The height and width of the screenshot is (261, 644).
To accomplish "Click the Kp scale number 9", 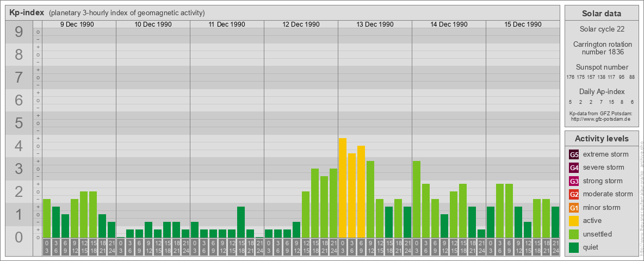I will coord(19,32).
